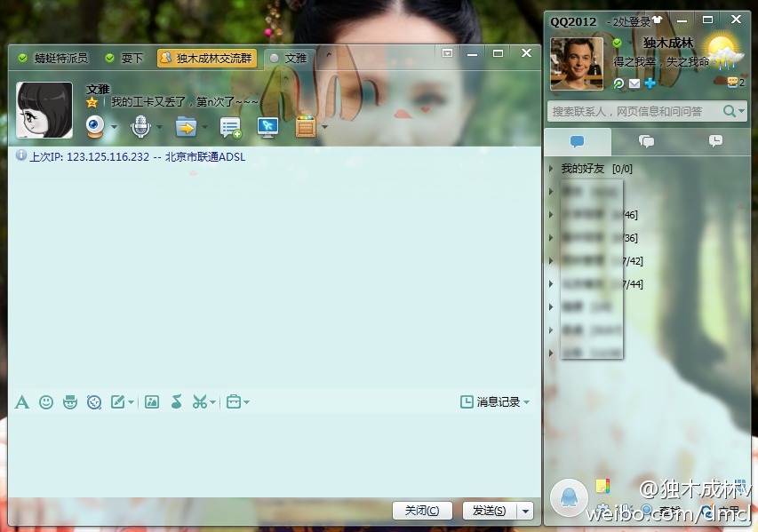Change skin with the shirt icon
758x532 pixels.
point(657,20)
